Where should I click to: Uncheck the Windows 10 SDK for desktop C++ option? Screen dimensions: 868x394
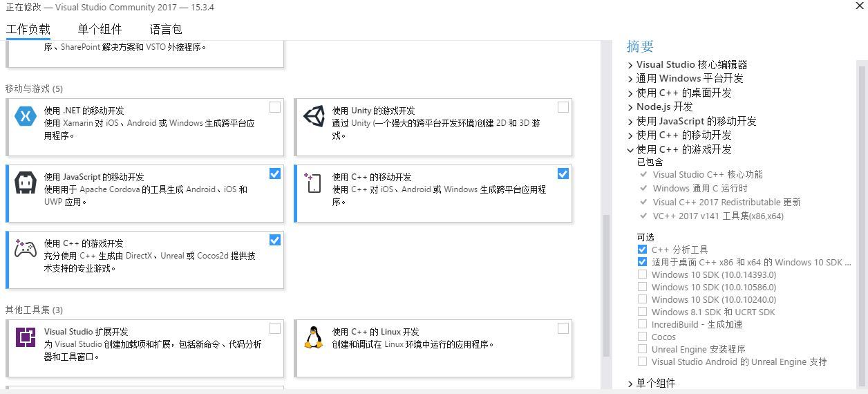pos(643,262)
